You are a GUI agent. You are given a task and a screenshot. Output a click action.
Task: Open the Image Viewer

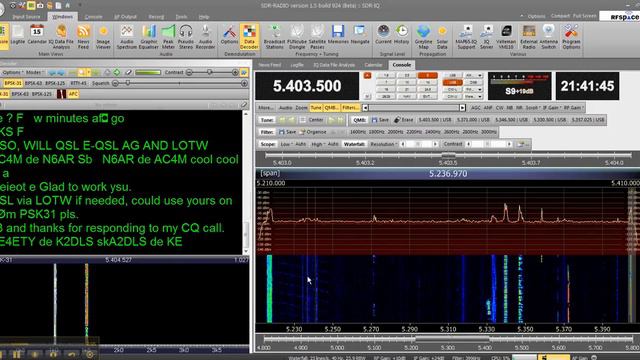[103, 36]
